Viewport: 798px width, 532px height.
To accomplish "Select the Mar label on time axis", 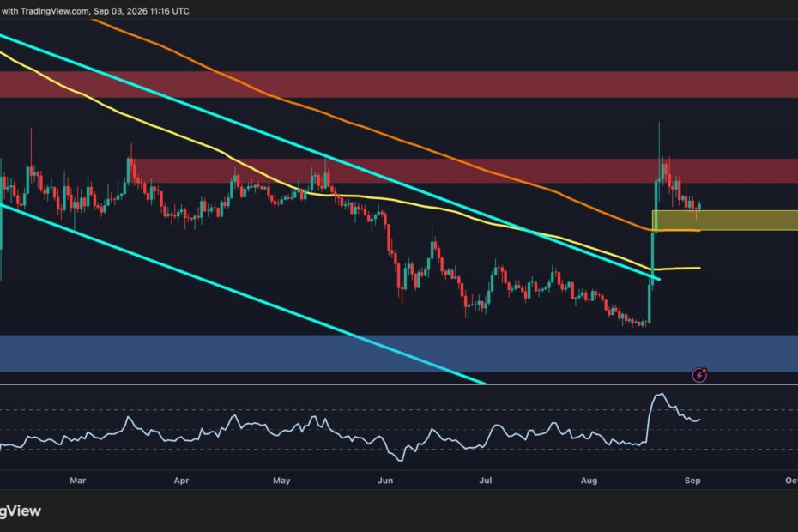I will 77,480.
